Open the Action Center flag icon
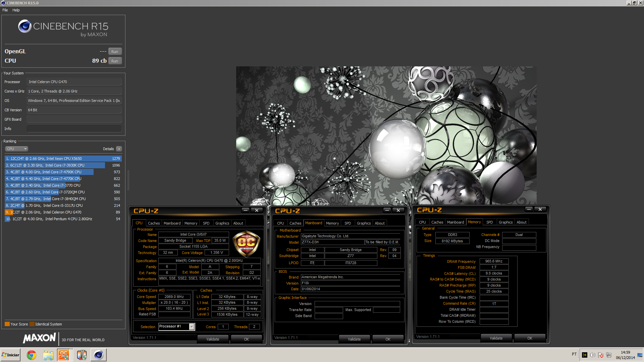 click(601, 355)
